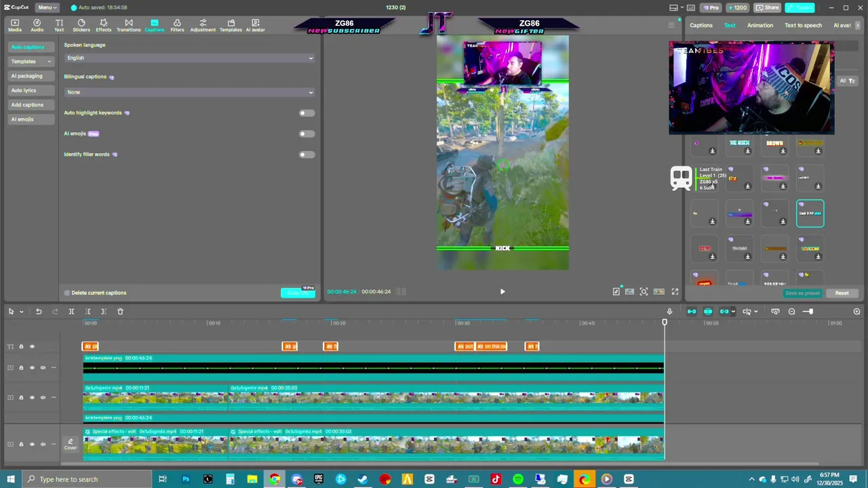Image resolution: width=868 pixels, height=488 pixels.
Task: Open the Effects panel
Action: click(x=103, y=26)
